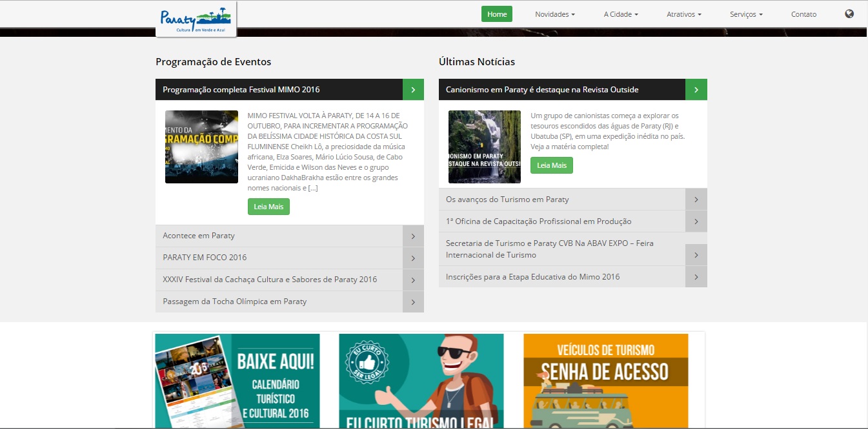This screenshot has width=868, height=430.
Task: Click arrow icon next to PARATY EM FOCO 2016
Action: pyautogui.click(x=413, y=258)
